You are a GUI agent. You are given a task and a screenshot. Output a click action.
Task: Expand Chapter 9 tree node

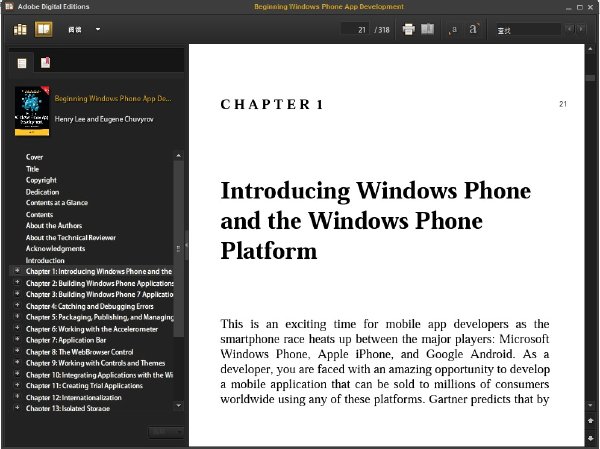(17, 362)
